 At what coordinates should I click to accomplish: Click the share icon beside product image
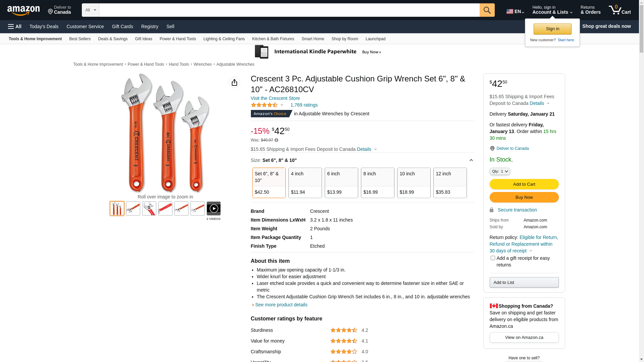pyautogui.click(x=234, y=82)
